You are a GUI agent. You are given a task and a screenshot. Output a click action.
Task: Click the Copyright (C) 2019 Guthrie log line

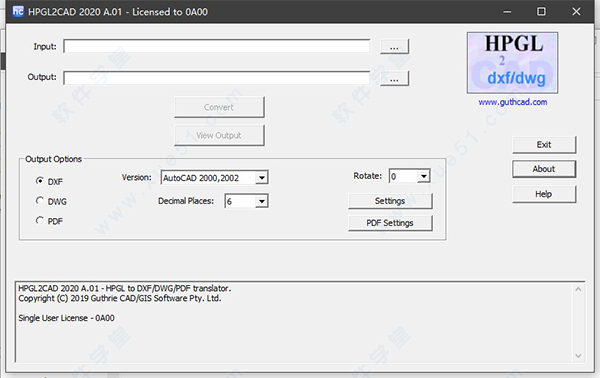[120, 298]
